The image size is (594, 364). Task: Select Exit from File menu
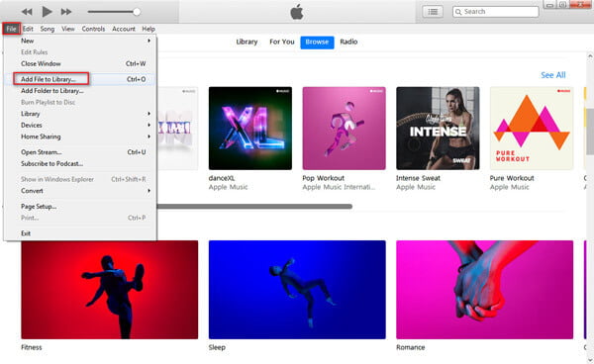[79, 233]
